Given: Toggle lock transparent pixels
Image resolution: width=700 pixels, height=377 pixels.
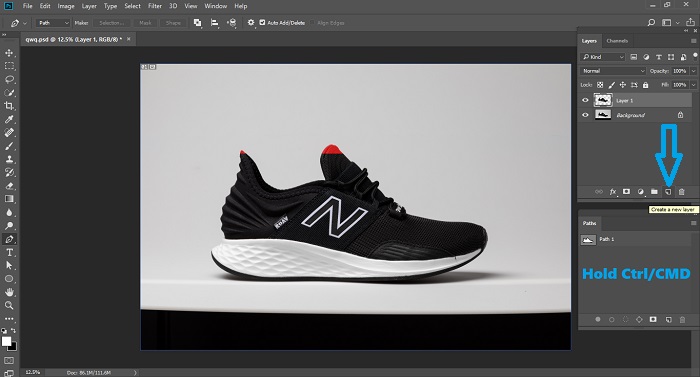Looking at the screenshot, I should tap(600, 85).
